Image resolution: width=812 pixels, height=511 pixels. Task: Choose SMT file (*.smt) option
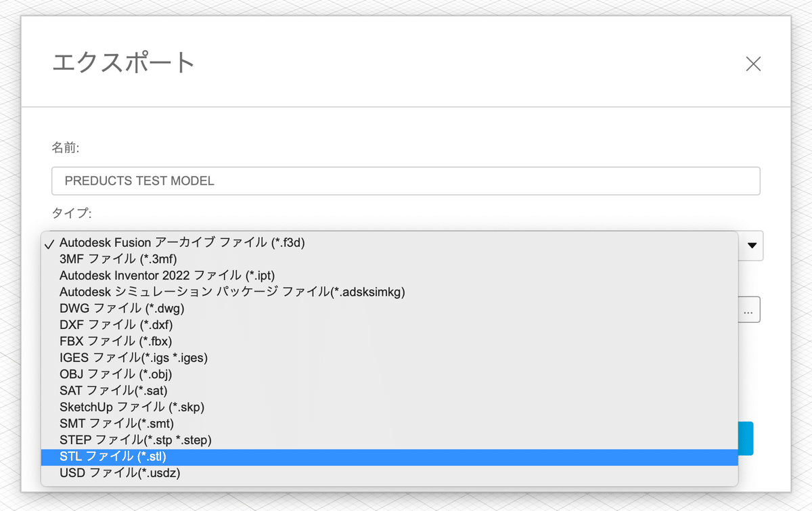click(x=390, y=424)
